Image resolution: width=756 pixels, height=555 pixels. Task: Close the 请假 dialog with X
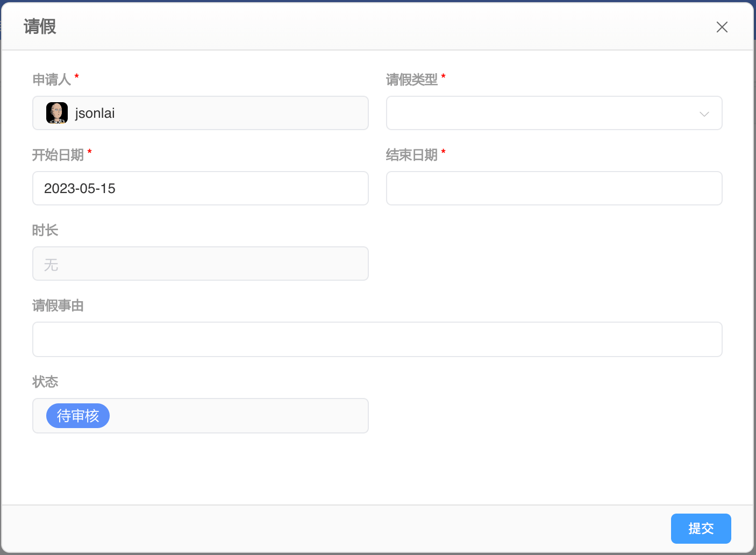tap(722, 27)
